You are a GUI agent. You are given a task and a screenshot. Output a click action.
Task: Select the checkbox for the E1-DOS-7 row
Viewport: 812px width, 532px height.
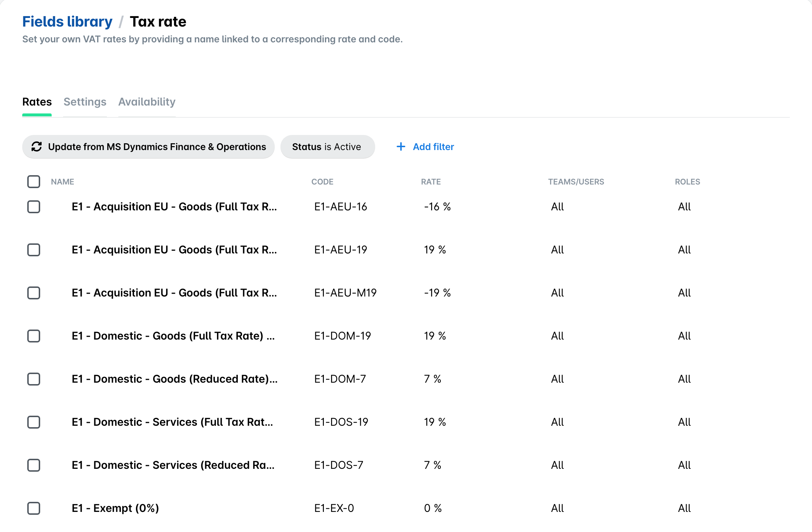point(34,465)
